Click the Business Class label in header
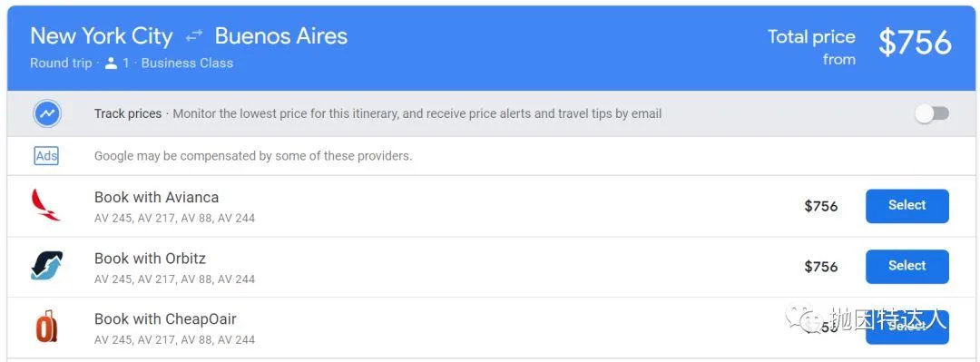980x362 pixels. [x=187, y=64]
